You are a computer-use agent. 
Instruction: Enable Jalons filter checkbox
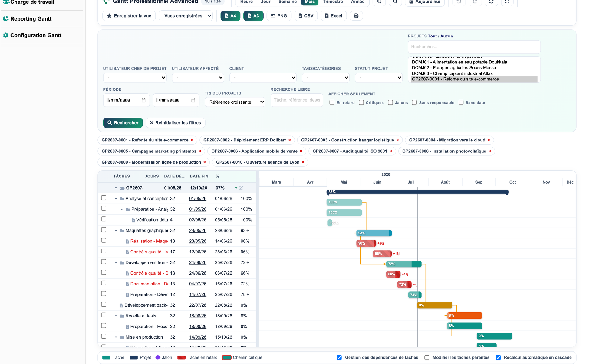pyautogui.click(x=390, y=102)
